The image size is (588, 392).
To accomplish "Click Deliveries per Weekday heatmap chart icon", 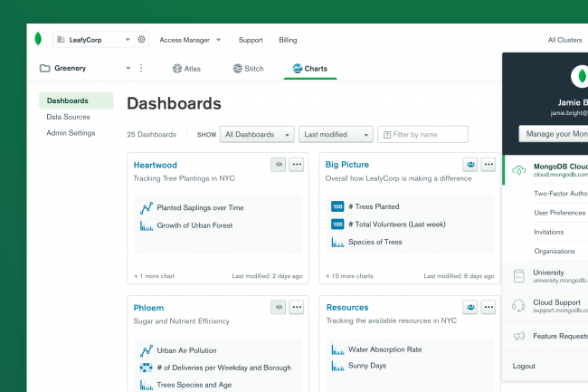I will [147, 368].
